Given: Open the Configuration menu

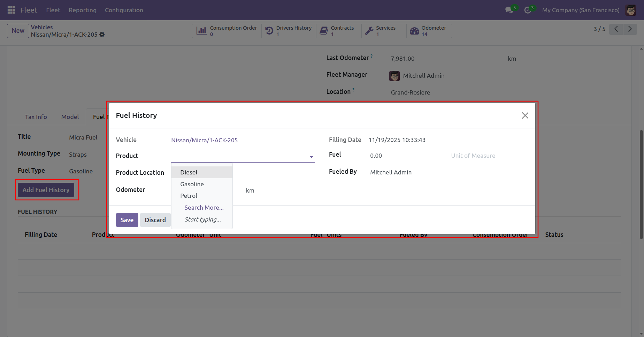Looking at the screenshot, I should 124,10.
